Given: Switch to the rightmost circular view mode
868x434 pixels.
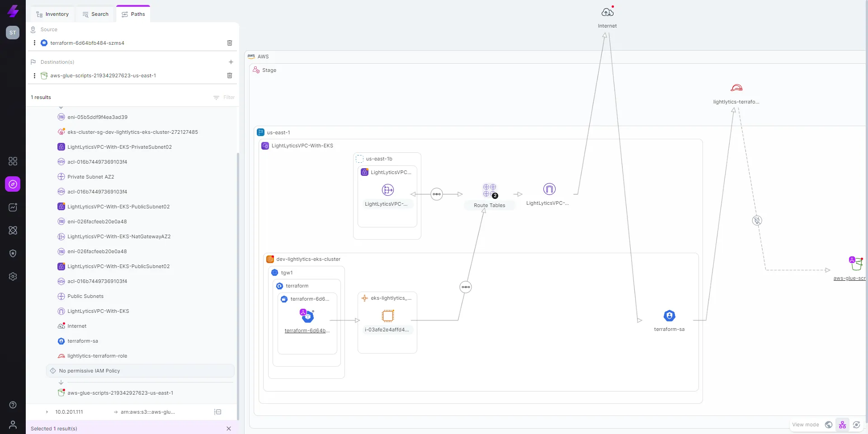Looking at the screenshot, I should click(x=857, y=425).
